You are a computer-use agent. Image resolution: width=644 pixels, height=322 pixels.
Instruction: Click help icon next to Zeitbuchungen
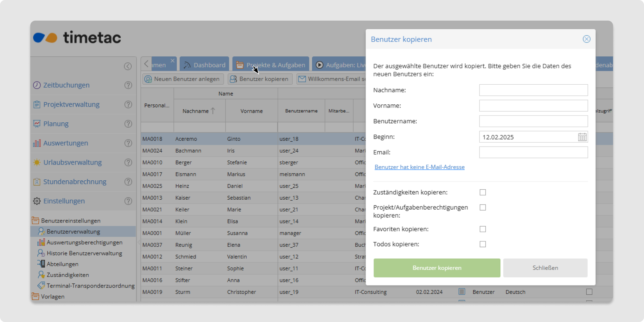click(x=128, y=85)
